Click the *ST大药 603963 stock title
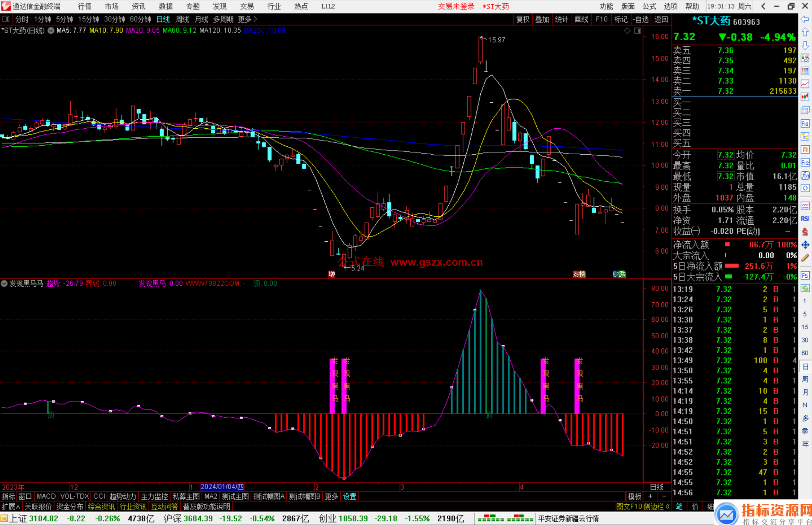 (725, 21)
